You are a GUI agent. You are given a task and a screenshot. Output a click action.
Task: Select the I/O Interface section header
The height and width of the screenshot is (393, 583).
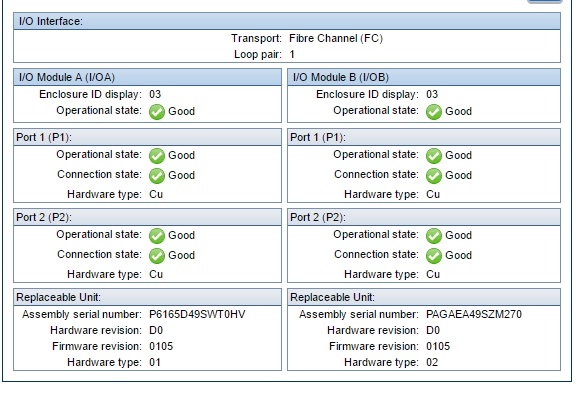click(x=287, y=21)
